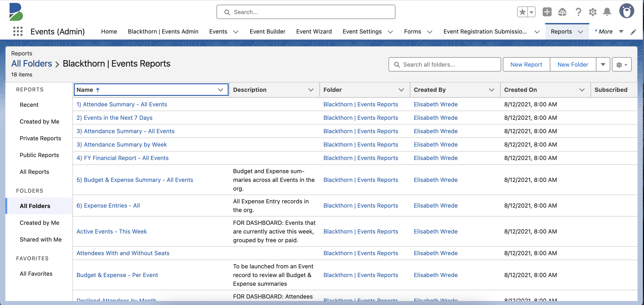Image resolution: width=644 pixels, height=305 pixels.
Task: Click the pencil to personalize navigation
Action: click(x=634, y=32)
